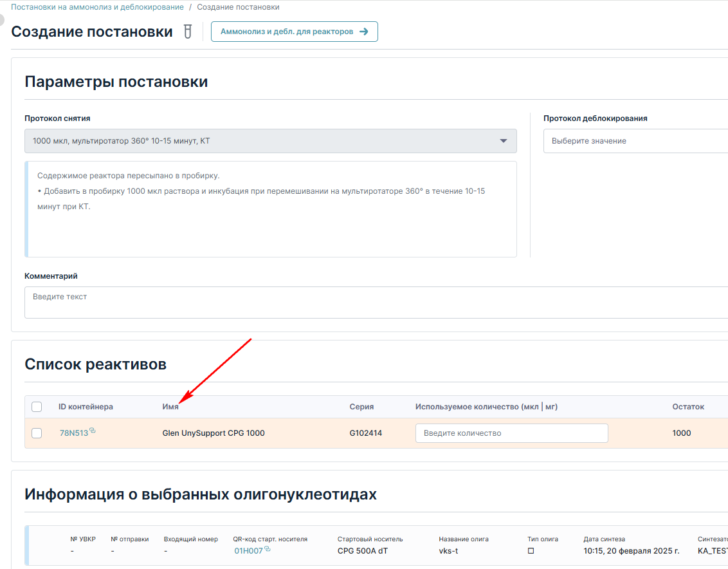The image size is (728, 569).
Task: Open the 01H007 QR-code link
Action: click(248, 551)
